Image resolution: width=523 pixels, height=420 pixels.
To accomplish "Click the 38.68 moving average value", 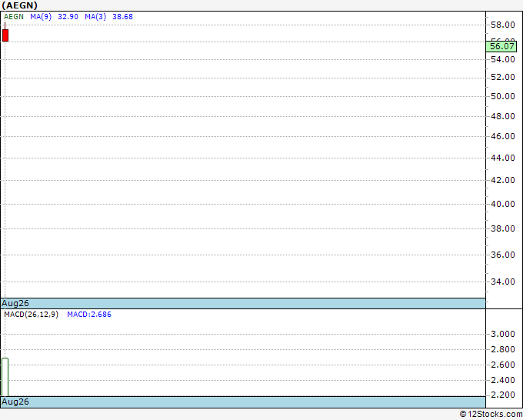I will tap(123, 17).
